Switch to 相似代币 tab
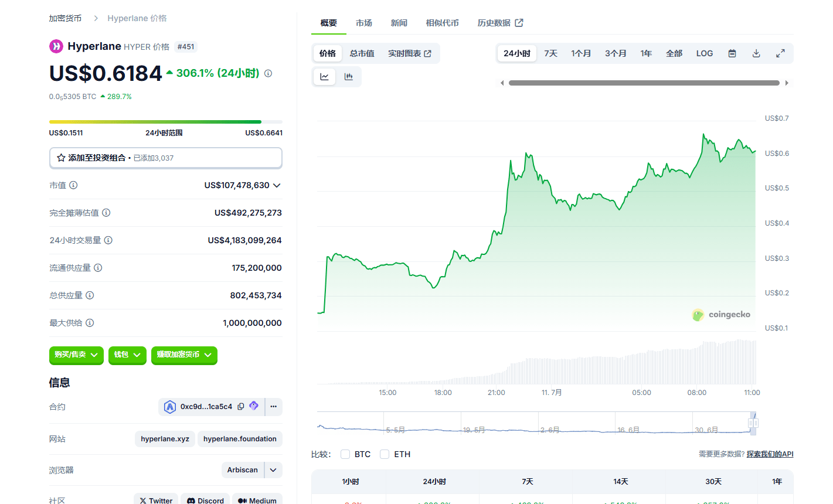Image resolution: width=833 pixels, height=504 pixels. point(443,23)
